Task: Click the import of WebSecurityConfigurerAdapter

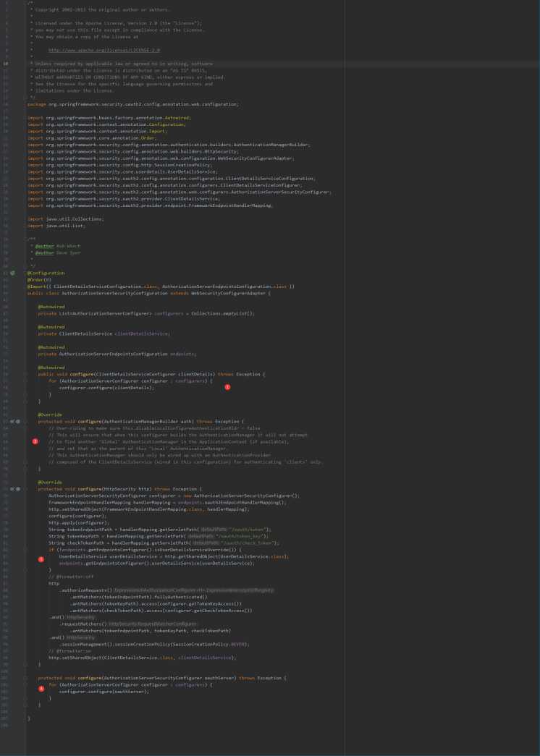Action: [161, 158]
